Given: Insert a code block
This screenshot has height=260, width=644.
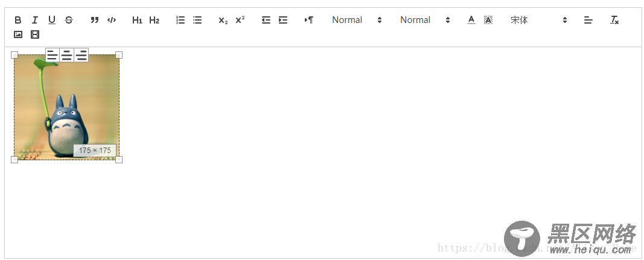Looking at the screenshot, I should [111, 20].
